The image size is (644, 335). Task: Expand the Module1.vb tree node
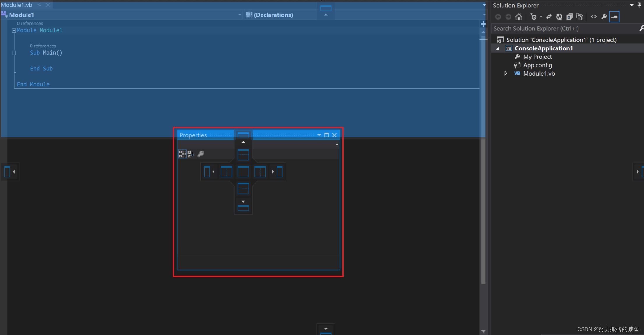coord(506,74)
